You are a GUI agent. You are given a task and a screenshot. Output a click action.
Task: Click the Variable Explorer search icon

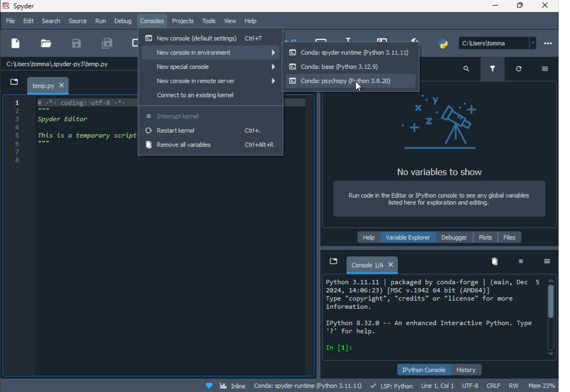pyautogui.click(x=466, y=69)
